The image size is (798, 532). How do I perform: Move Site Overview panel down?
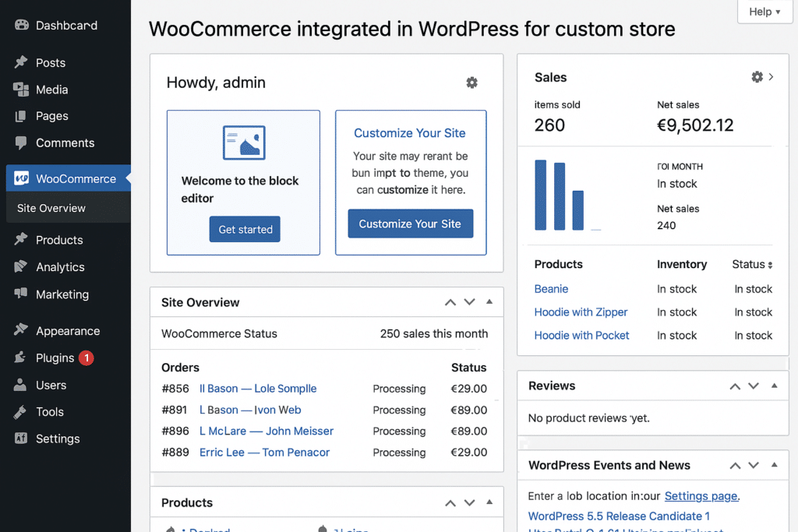point(469,302)
